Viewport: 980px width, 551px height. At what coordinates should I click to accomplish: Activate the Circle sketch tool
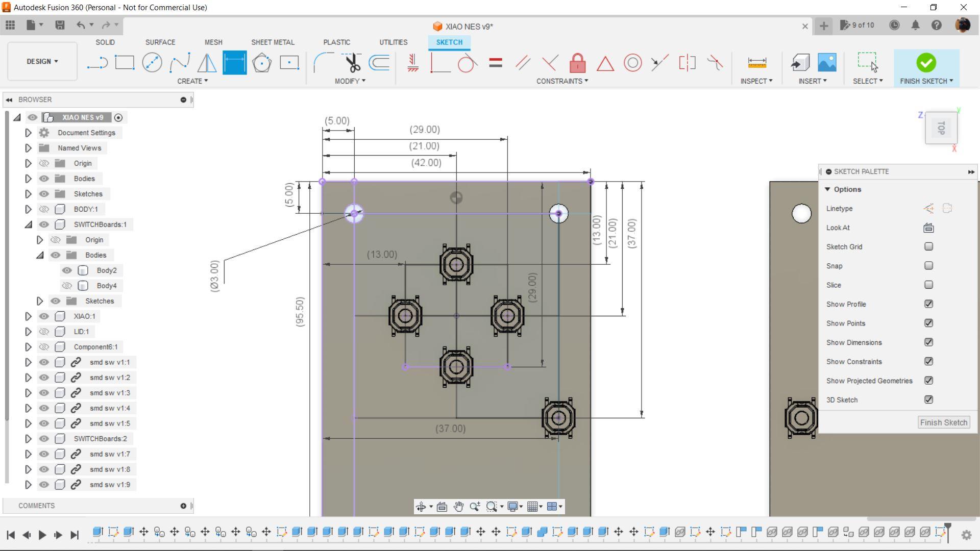tap(152, 63)
